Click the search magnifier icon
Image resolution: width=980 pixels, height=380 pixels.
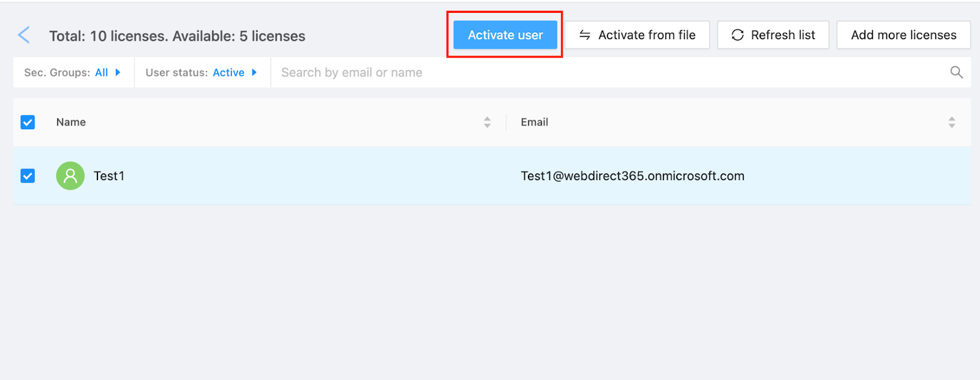pyautogui.click(x=956, y=72)
